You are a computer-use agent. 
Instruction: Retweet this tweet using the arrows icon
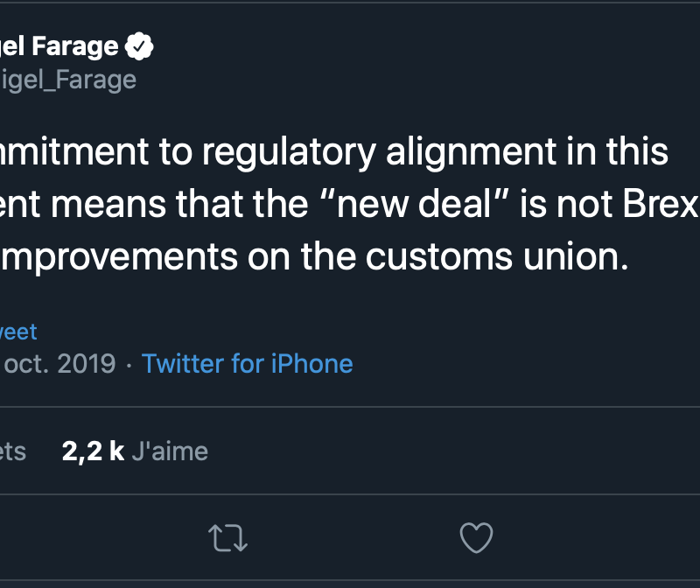click(x=229, y=537)
